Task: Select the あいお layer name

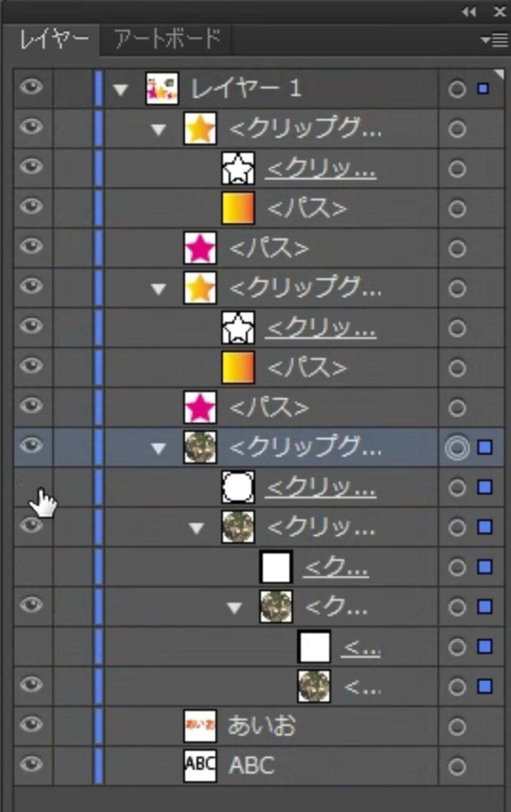Action: click(x=261, y=726)
